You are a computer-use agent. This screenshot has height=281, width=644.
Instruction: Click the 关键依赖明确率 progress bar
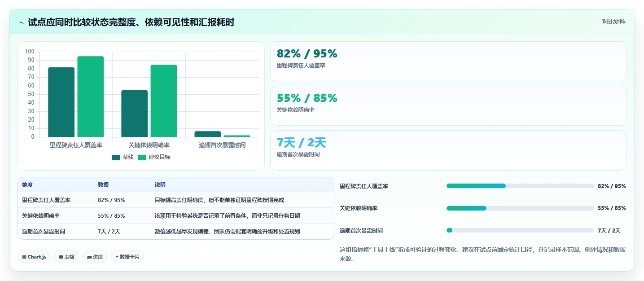tap(520, 208)
